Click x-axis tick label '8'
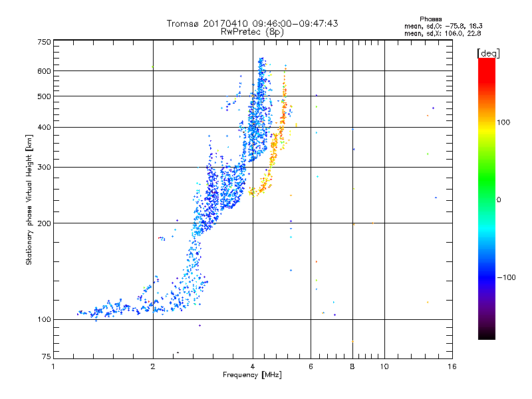 click(x=352, y=366)
